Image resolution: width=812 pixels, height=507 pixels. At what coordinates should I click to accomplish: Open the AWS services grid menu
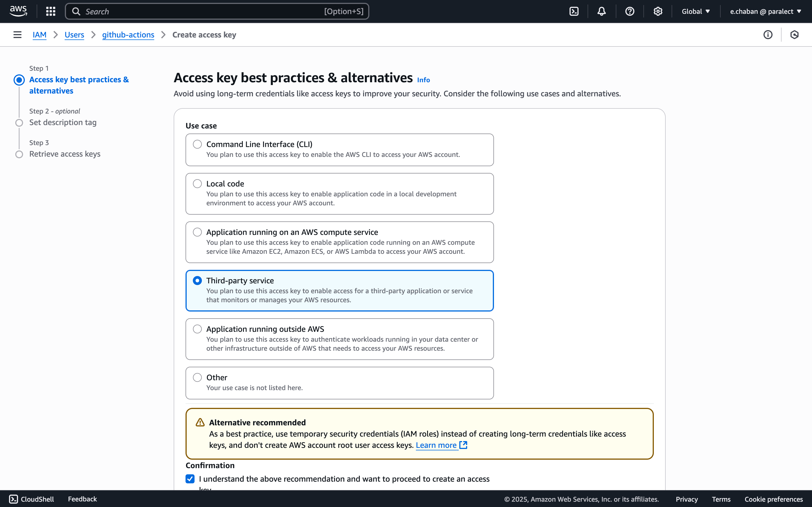pyautogui.click(x=50, y=11)
